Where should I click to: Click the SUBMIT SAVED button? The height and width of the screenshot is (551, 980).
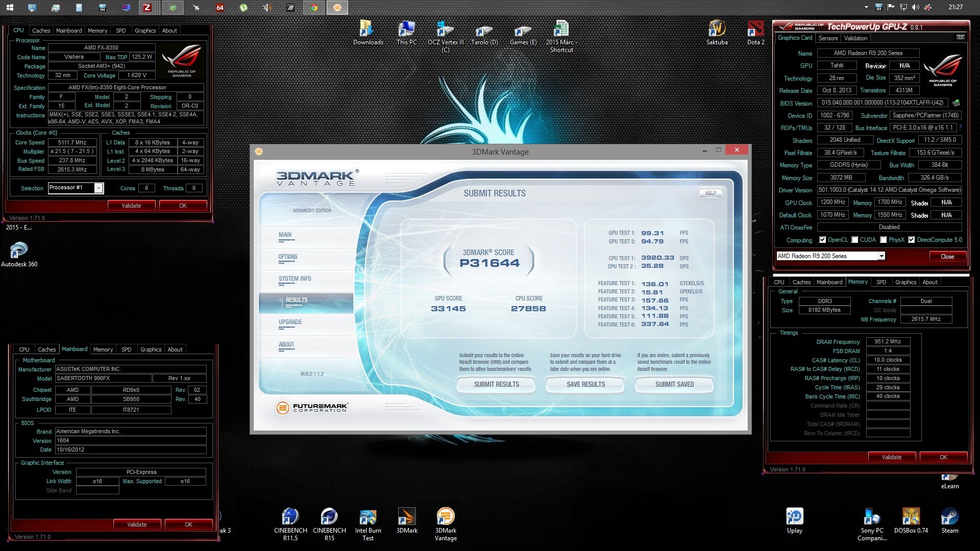pos(674,385)
